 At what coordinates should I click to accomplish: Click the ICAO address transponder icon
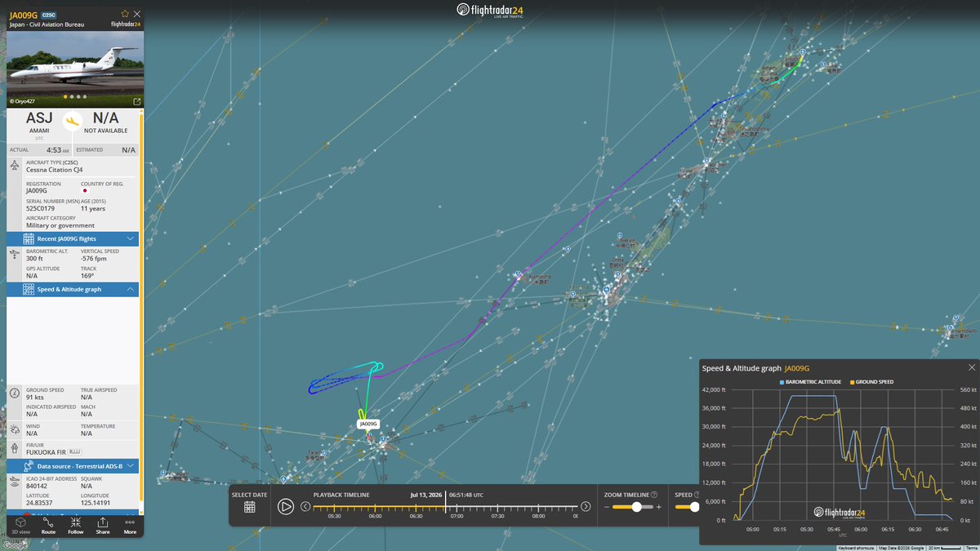click(15, 482)
